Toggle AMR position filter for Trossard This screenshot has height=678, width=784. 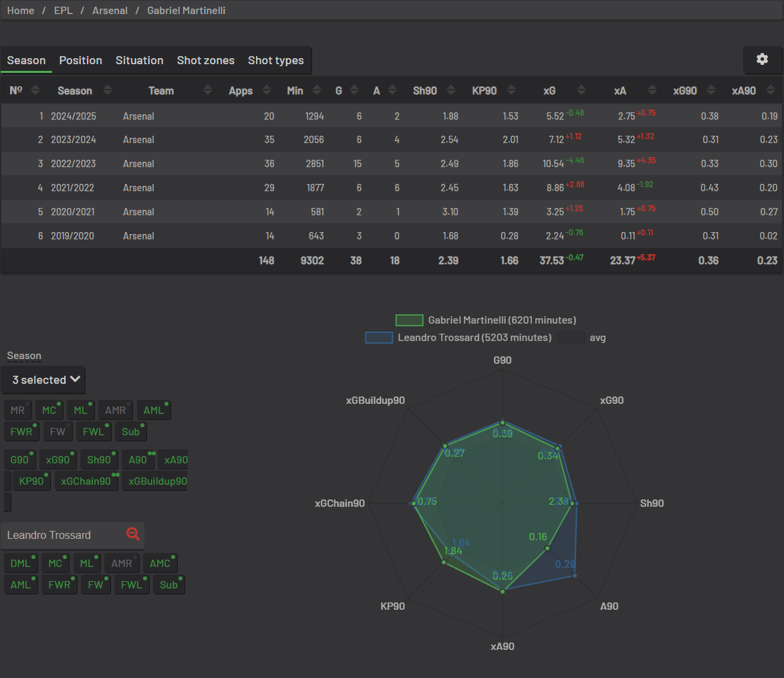point(122,564)
